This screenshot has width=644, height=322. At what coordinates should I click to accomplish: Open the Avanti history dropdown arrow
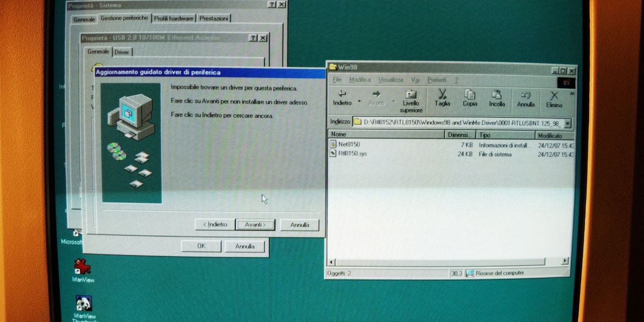(393, 101)
